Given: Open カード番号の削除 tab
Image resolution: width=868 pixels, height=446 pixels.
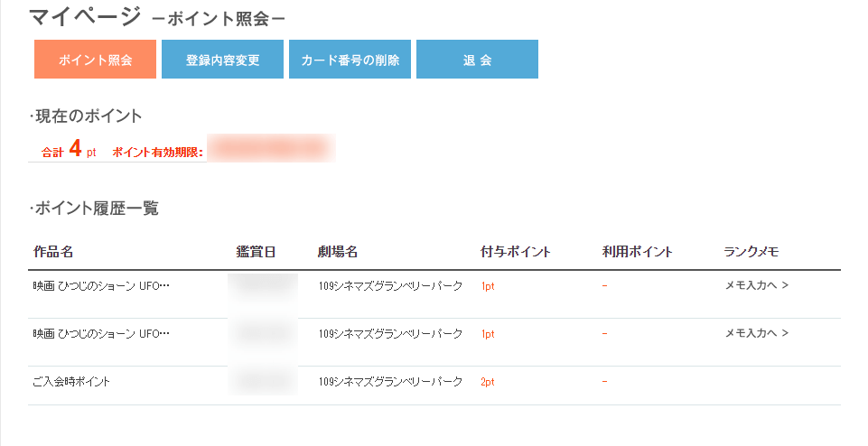Looking at the screenshot, I should (x=350, y=60).
